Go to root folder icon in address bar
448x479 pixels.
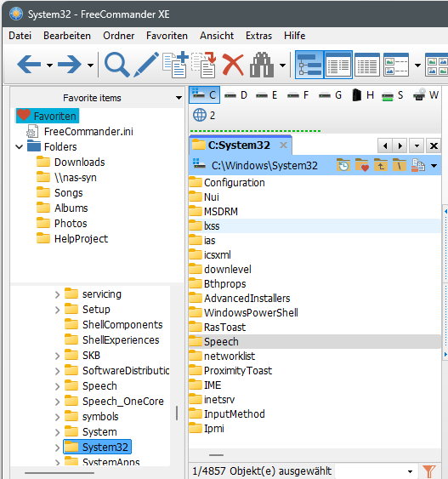click(400, 165)
